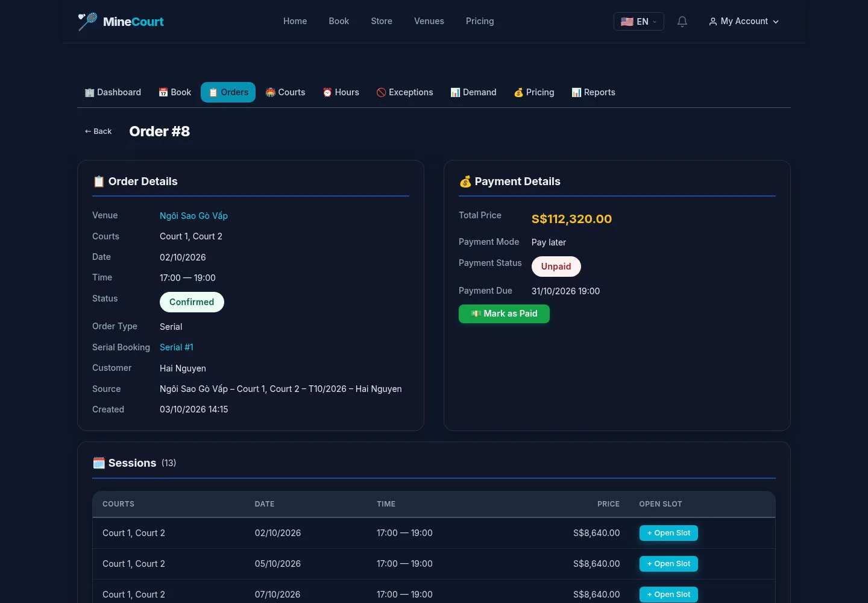Click the alarm clock icon on Hours tab
The width and height of the screenshot is (868, 603).
click(x=327, y=93)
